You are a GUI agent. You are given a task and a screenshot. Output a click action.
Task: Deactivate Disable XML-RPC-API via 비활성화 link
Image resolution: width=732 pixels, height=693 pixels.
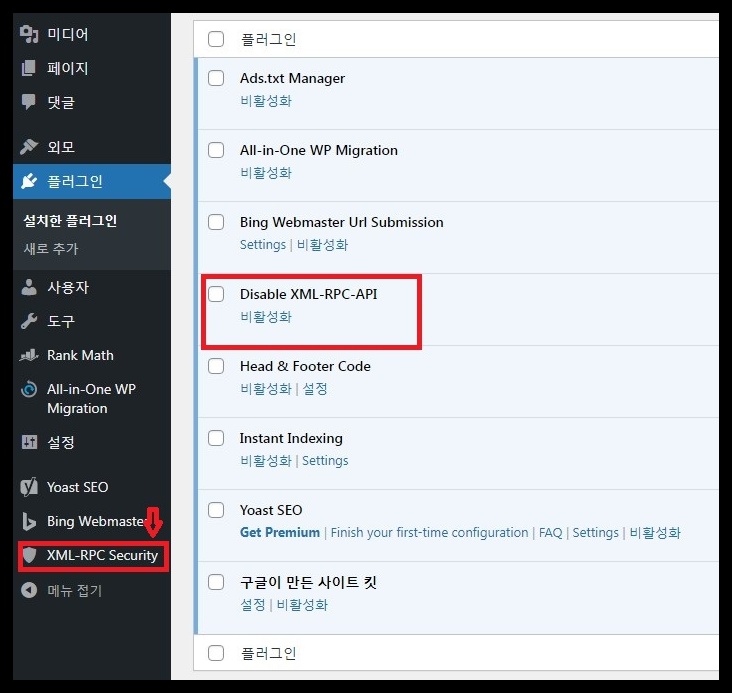point(266,317)
